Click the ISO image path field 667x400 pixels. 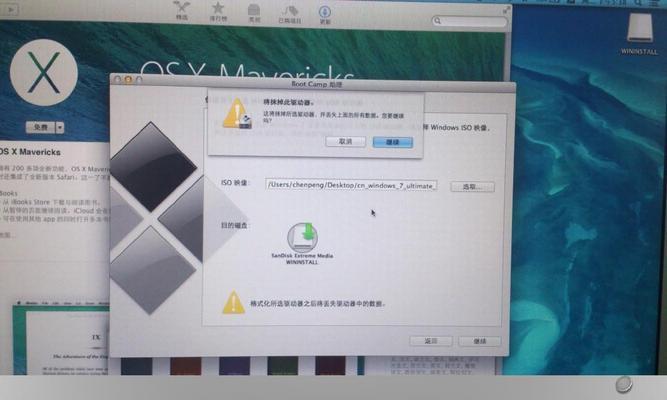(x=351, y=185)
